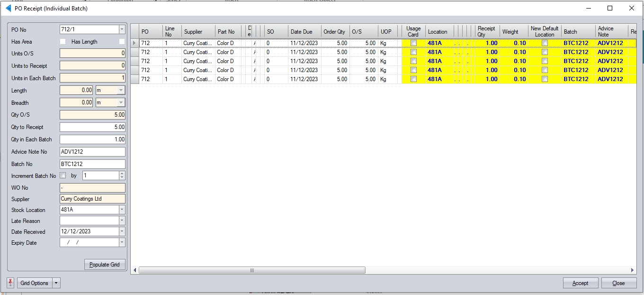Open the Late Reason dropdown list
This screenshot has height=295, width=644.
pos(122,221)
